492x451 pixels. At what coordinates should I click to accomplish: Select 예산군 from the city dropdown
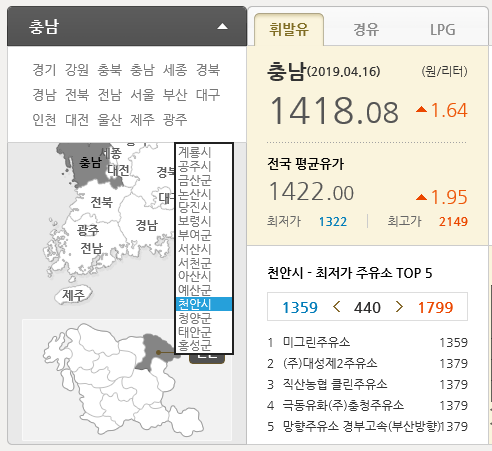204,290
